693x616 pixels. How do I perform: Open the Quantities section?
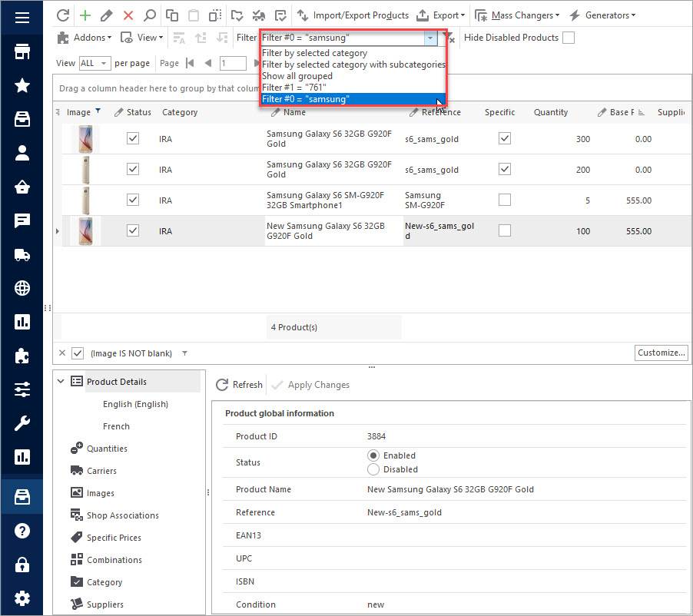tap(107, 449)
